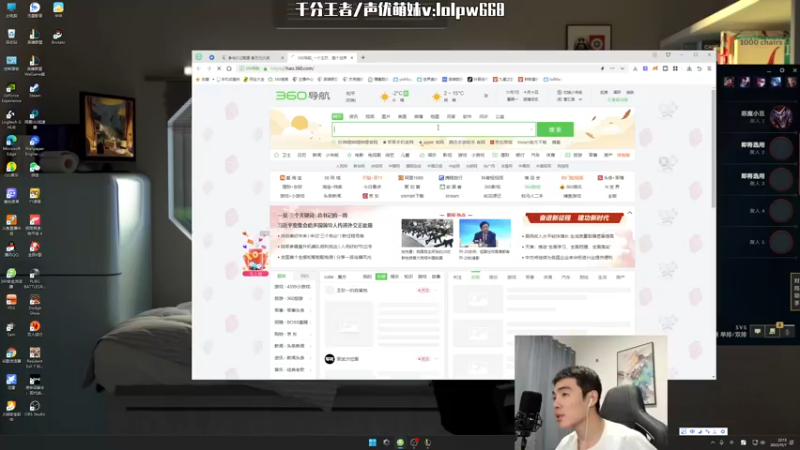Screen dimensions: 800x450
Task: Open YY语音 desktop icon
Action: click(35, 196)
